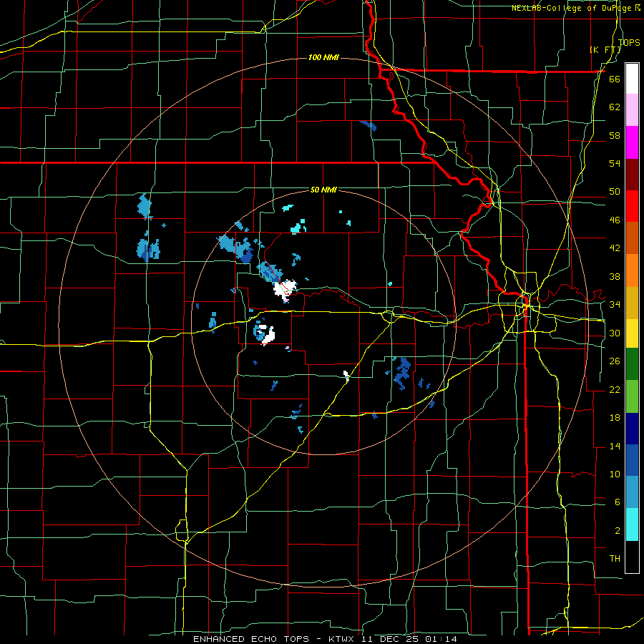This screenshot has height=644, width=644.
Task: Click the dark orange legend swatch
Action: click(x=632, y=238)
